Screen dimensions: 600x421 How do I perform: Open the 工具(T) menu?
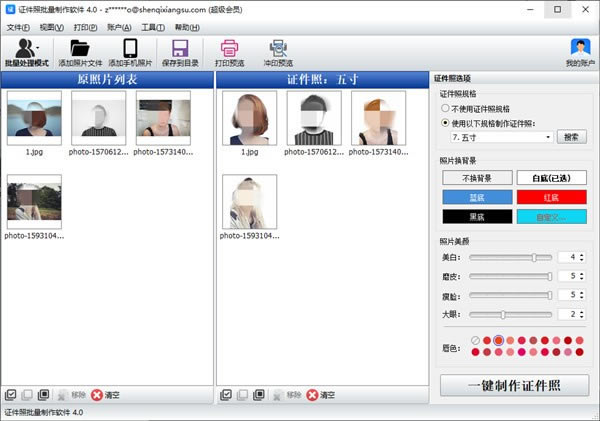tap(153, 28)
